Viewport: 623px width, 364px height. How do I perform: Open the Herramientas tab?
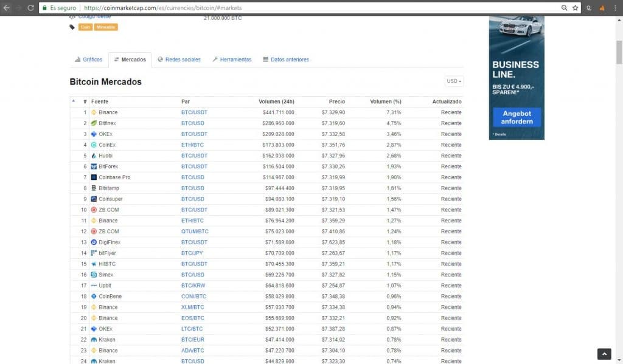[x=232, y=60]
